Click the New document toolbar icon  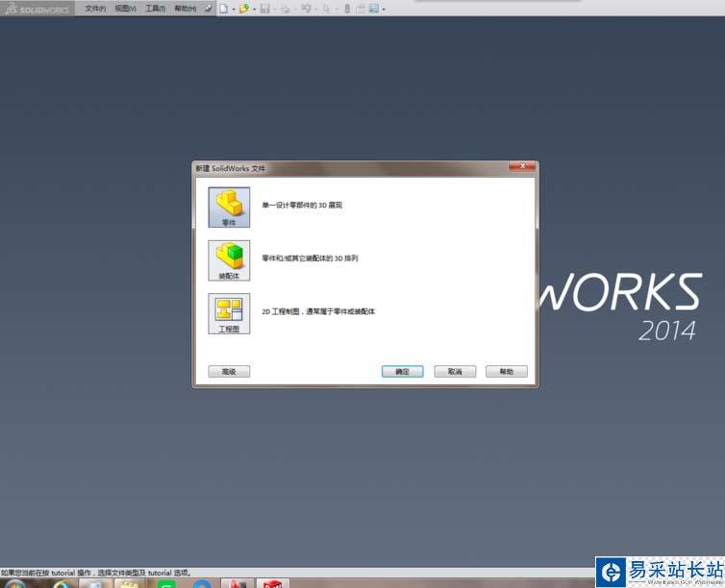pos(224,9)
